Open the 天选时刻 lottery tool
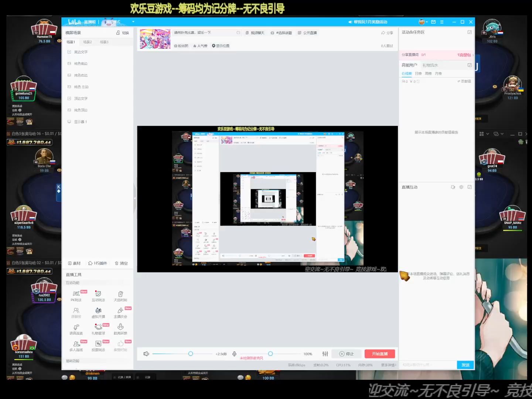The width and height of the screenshot is (532, 399). click(120, 296)
